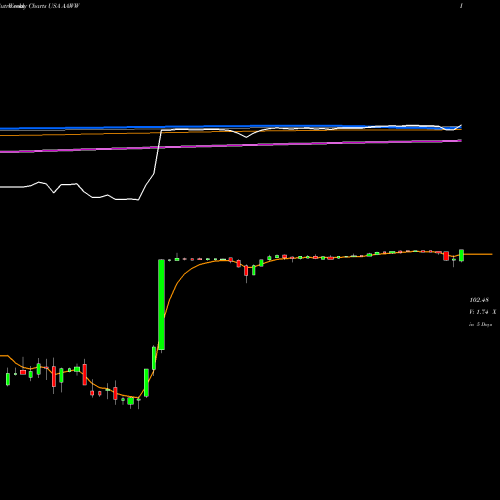This screenshot has height=500, width=500.
Task: Click the tallest green breakout candlestick
Action: [161, 305]
